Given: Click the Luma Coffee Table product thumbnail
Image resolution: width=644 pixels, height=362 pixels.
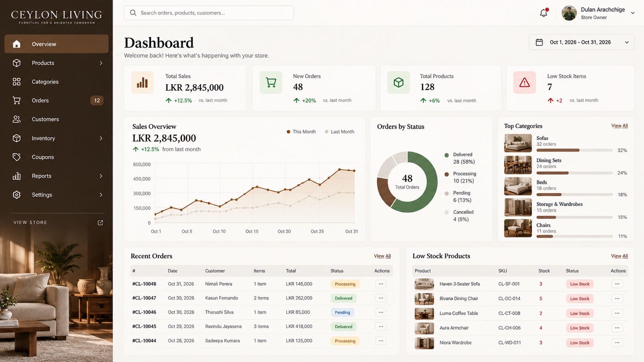Looking at the screenshot, I should pos(424,313).
